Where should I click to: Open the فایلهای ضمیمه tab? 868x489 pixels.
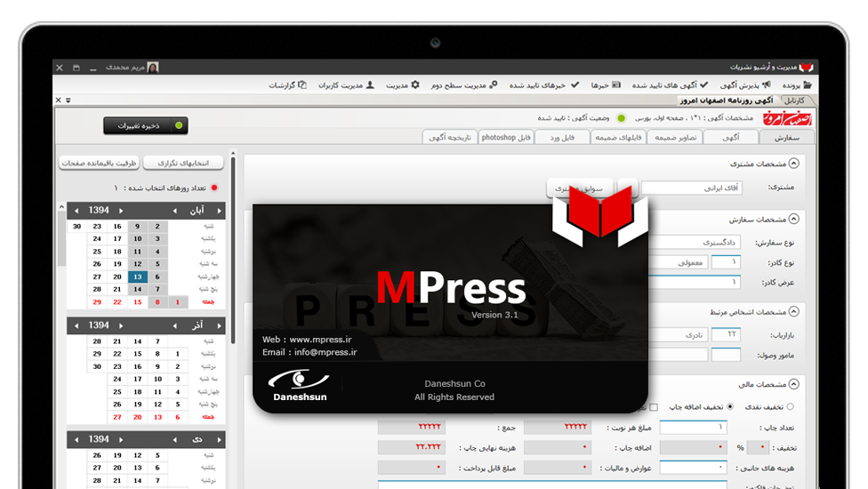pyautogui.click(x=618, y=137)
